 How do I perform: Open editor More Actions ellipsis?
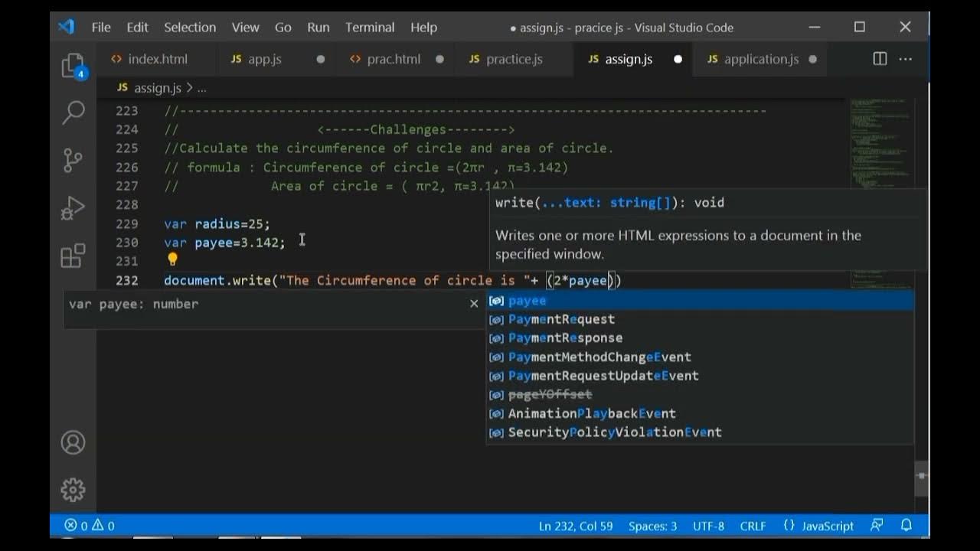point(905,59)
